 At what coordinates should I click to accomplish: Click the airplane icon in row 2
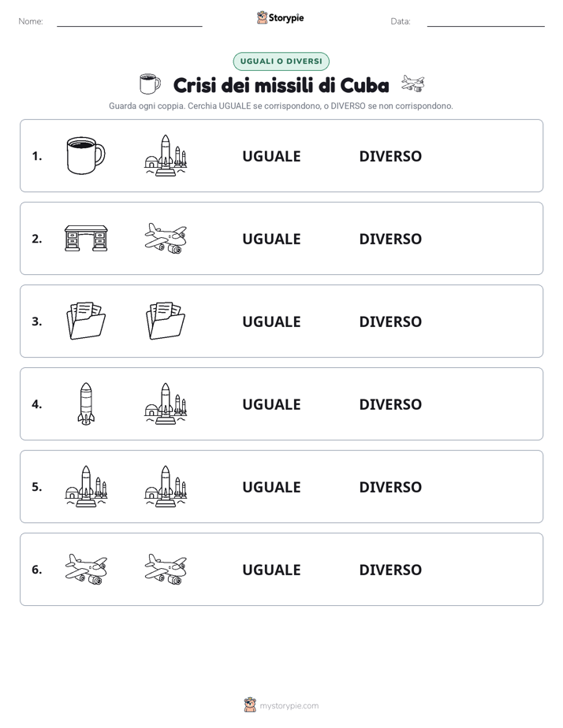tap(166, 238)
